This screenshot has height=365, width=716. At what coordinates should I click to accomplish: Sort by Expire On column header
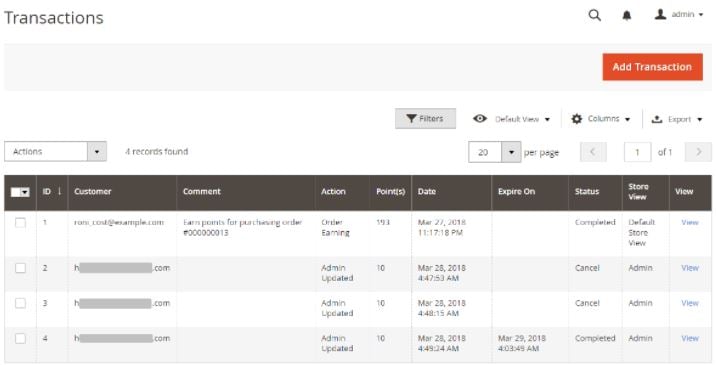coord(516,191)
